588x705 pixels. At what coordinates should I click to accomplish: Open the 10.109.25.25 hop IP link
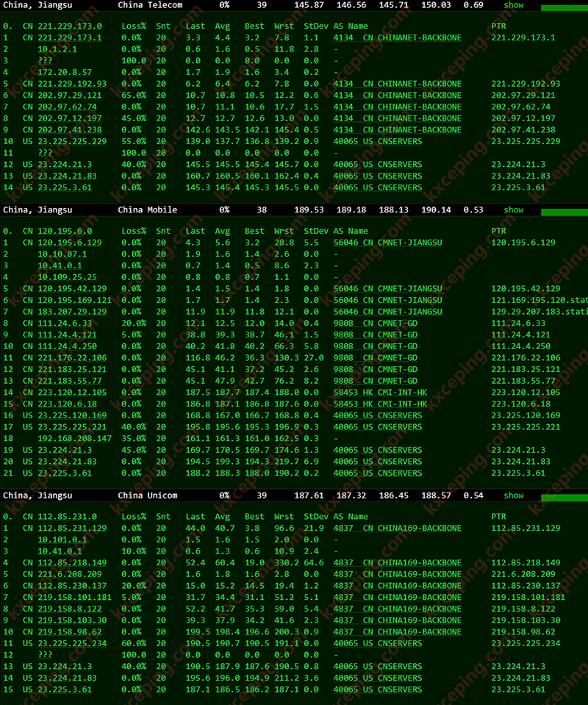coord(67,277)
